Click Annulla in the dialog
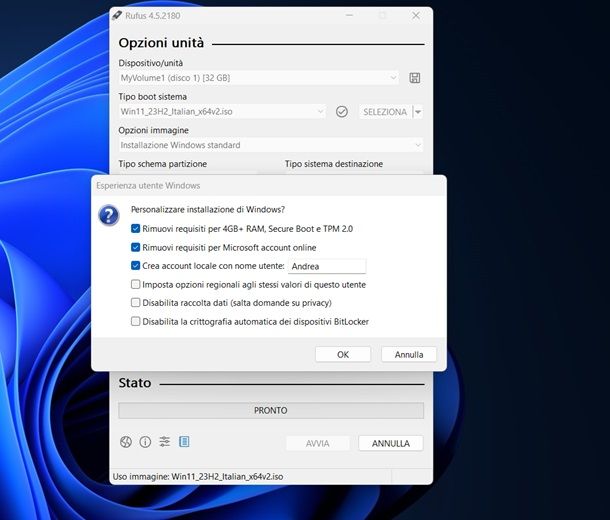The height and width of the screenshot is (520, 610). (409, 354)
